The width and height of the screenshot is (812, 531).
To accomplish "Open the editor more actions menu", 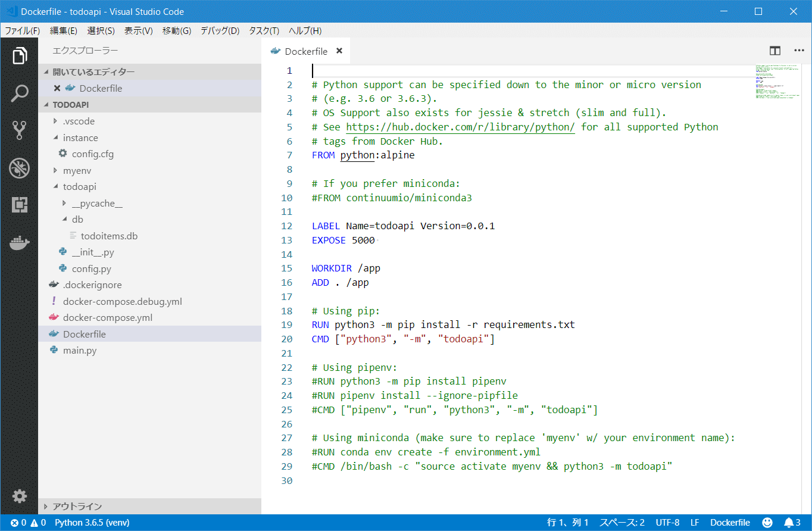I will pyautogui.click(x=799, y=51).
